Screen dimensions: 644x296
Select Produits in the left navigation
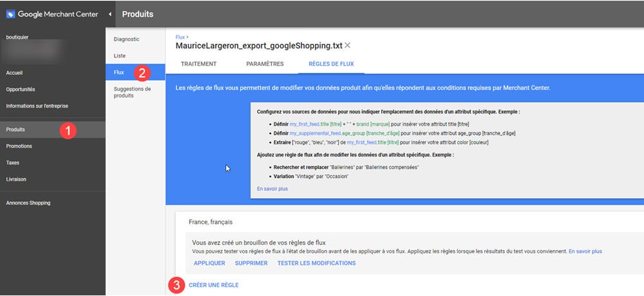[16, 130]
